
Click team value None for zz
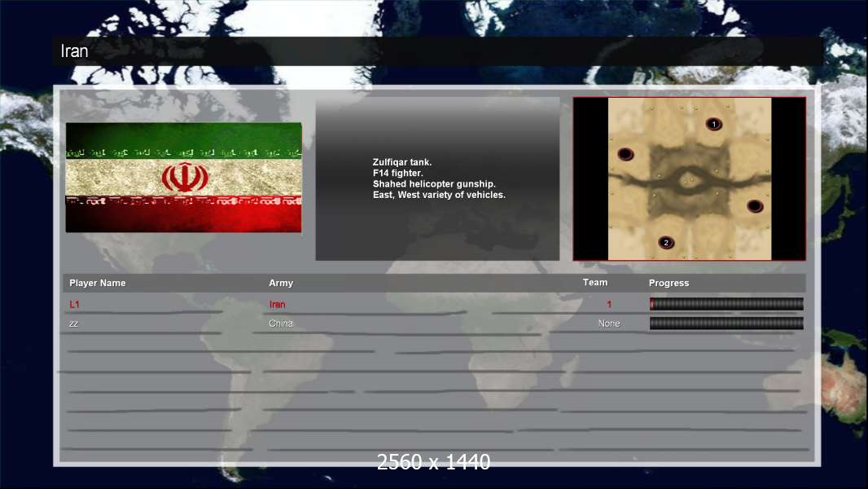(609, 324)
